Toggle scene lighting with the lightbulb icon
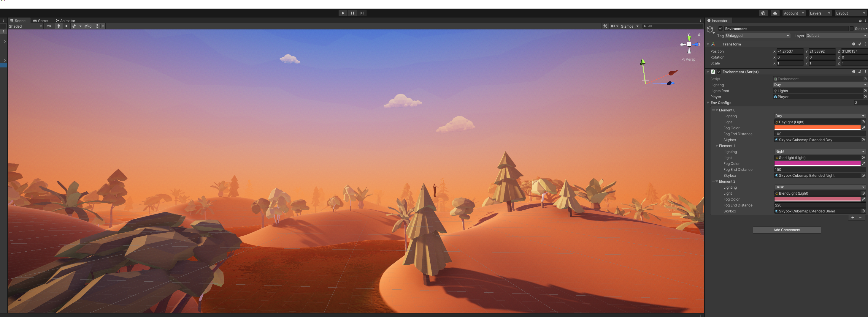The height and width of the screenshot is (317, 868). coord(59,26)
